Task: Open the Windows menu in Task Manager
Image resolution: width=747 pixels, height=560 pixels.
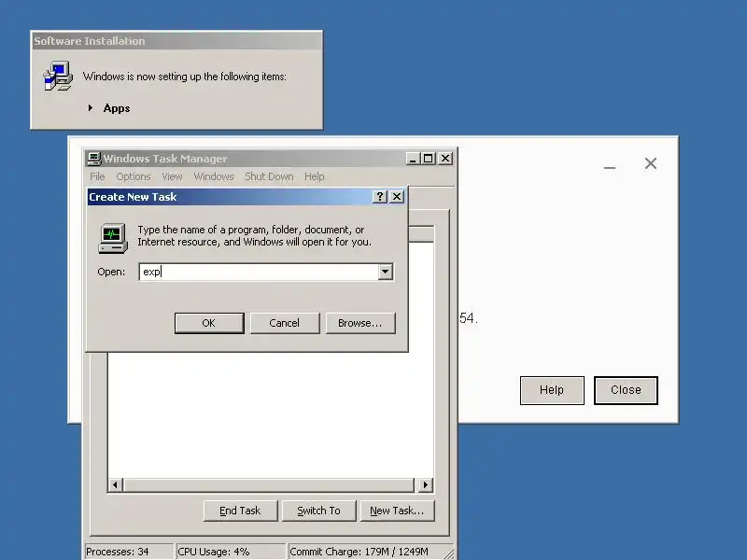Action: (214, 176)
